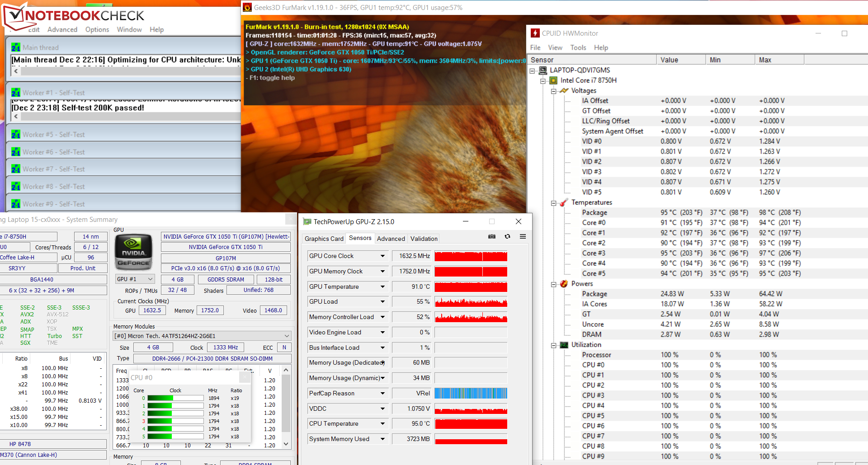
Task: Click the GPU-Z refresh icon
Action: pos(508,236)
